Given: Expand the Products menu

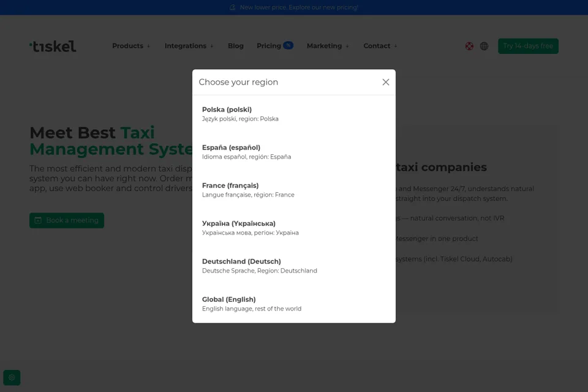Looking at the screenshot, I should pyautogui.click(x=131, y=46).
